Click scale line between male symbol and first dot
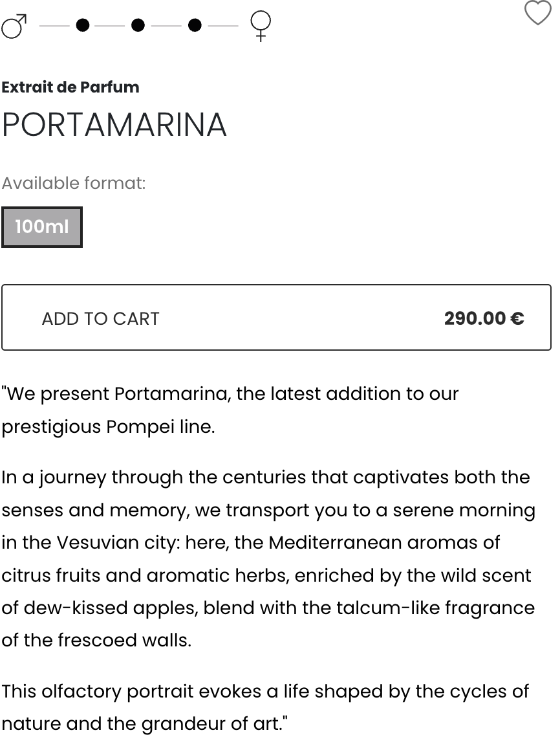Screen dimensions: 560x748 pyautogui.click(x=54, y=26)
